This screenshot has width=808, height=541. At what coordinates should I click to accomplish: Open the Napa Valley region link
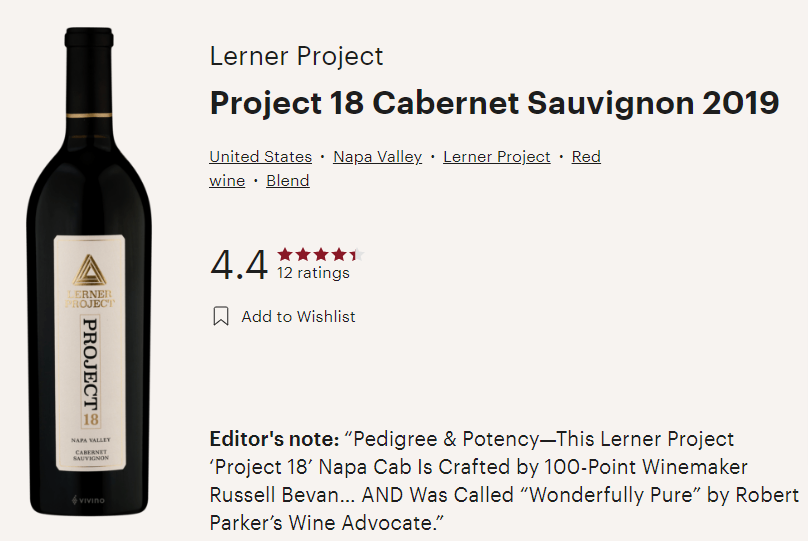coord(377,157)
